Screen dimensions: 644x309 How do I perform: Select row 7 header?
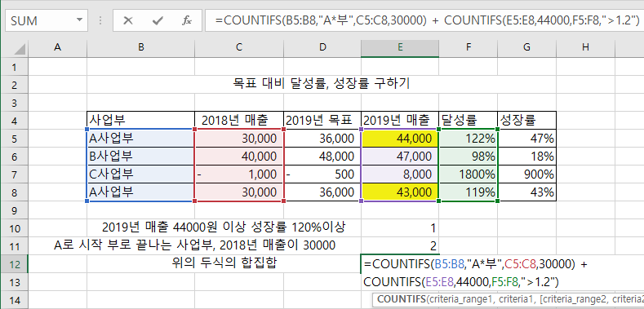click(15, 174)
